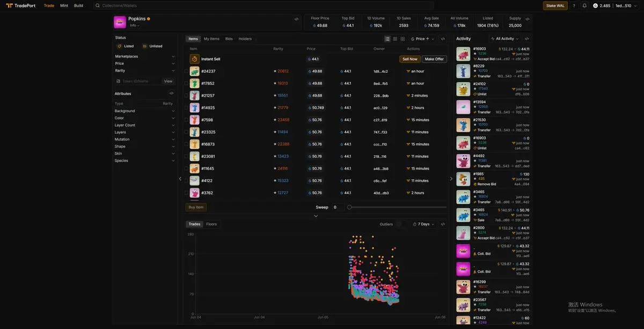Check the box for item #21257
The image size is (644, 329).
[x=186, y=96]
